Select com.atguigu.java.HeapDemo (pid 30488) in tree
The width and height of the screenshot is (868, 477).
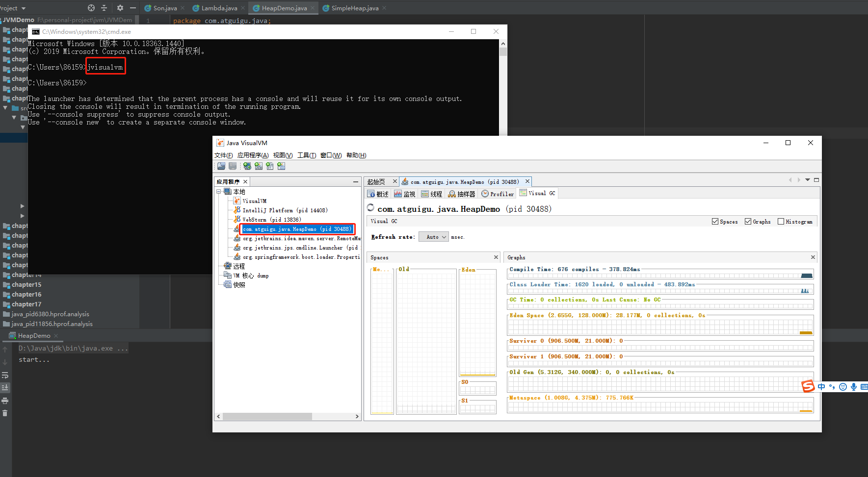pos(297,229)
